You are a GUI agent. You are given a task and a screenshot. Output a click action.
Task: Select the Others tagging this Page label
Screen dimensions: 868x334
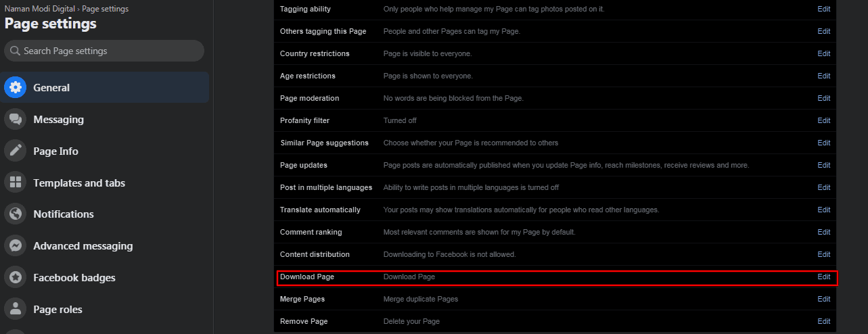tap(323, 31)
